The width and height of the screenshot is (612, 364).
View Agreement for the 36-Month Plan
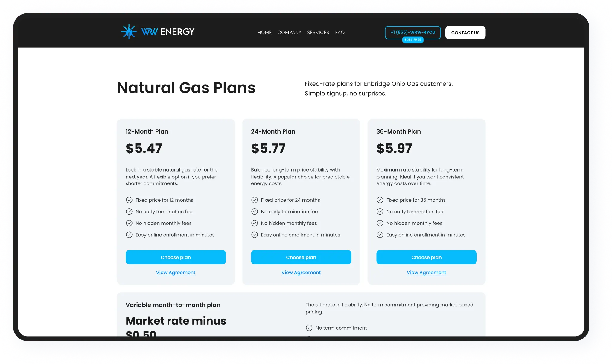click(x=426, y=272)
